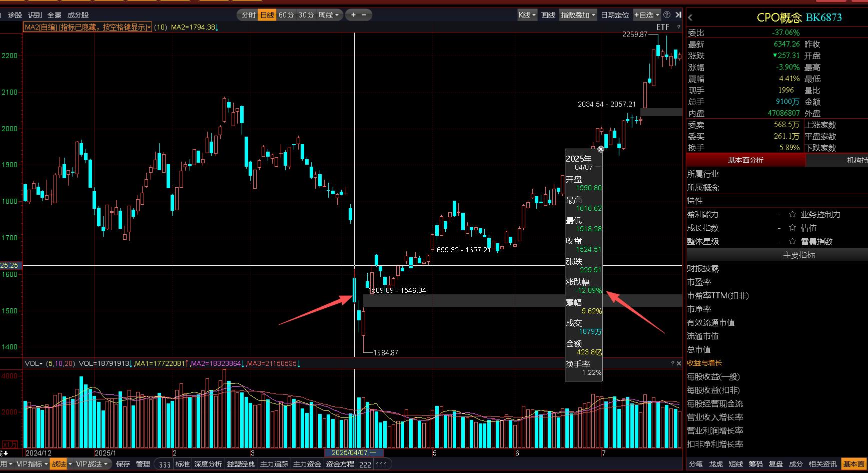868x473 pixels.
Task: Click the 111 template button
Action: pos(382,464)
